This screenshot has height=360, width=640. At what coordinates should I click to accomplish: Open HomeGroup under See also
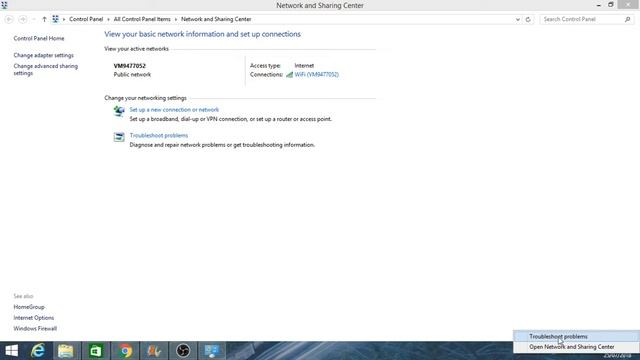[x=29, y=307]
